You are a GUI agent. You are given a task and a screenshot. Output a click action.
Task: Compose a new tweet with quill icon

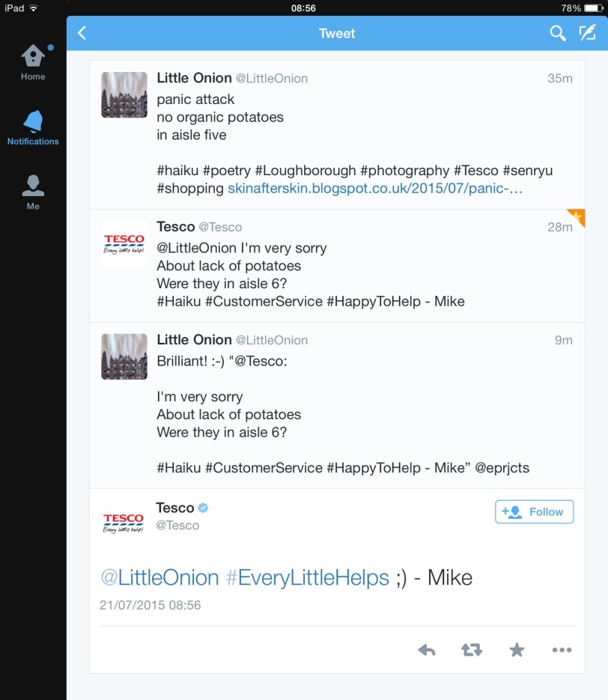click(588, 33)
